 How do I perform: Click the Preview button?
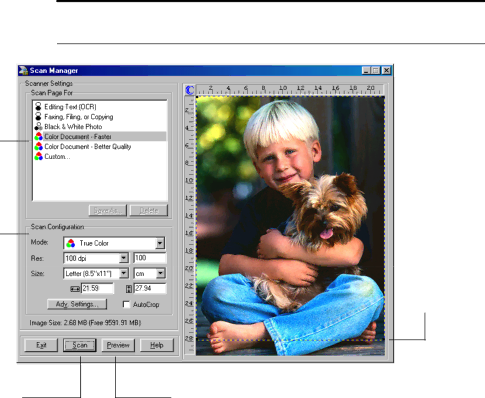pyautogui.click(x=118, y=345)
